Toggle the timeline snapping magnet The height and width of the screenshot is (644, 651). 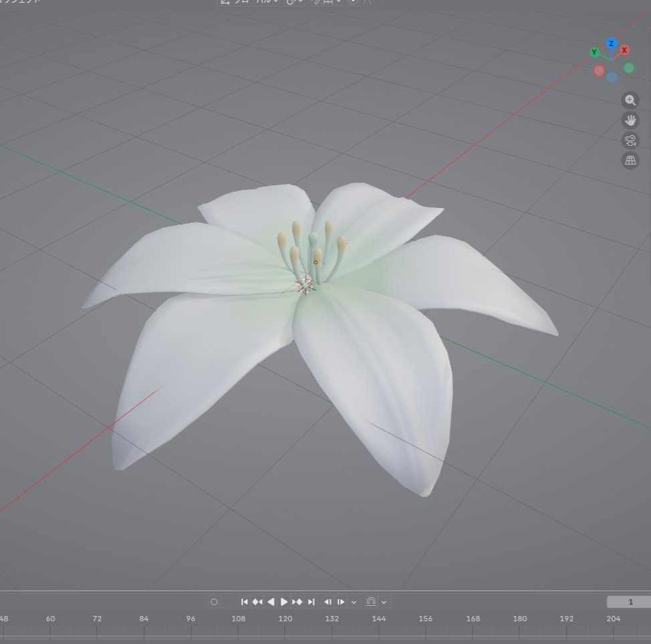(371, 602)
